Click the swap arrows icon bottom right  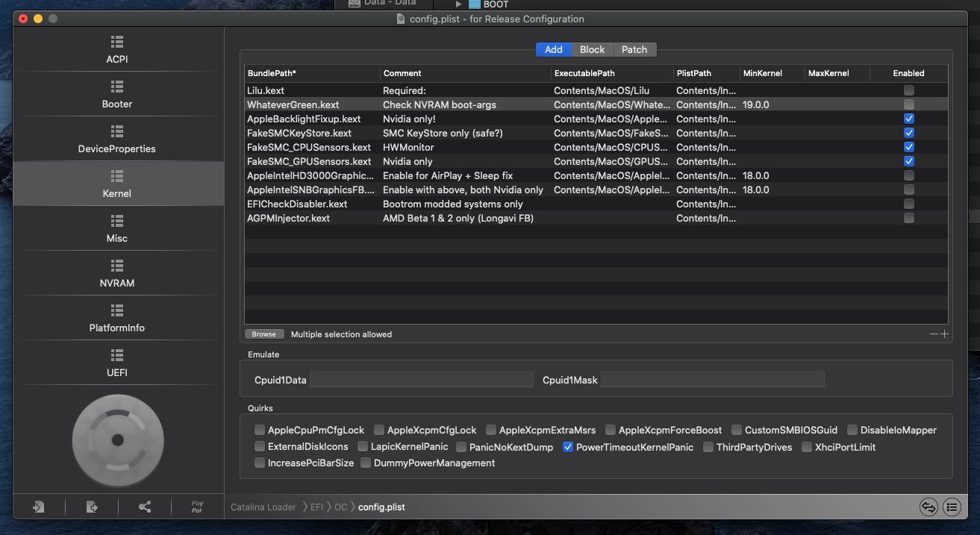tap(928, 507)
